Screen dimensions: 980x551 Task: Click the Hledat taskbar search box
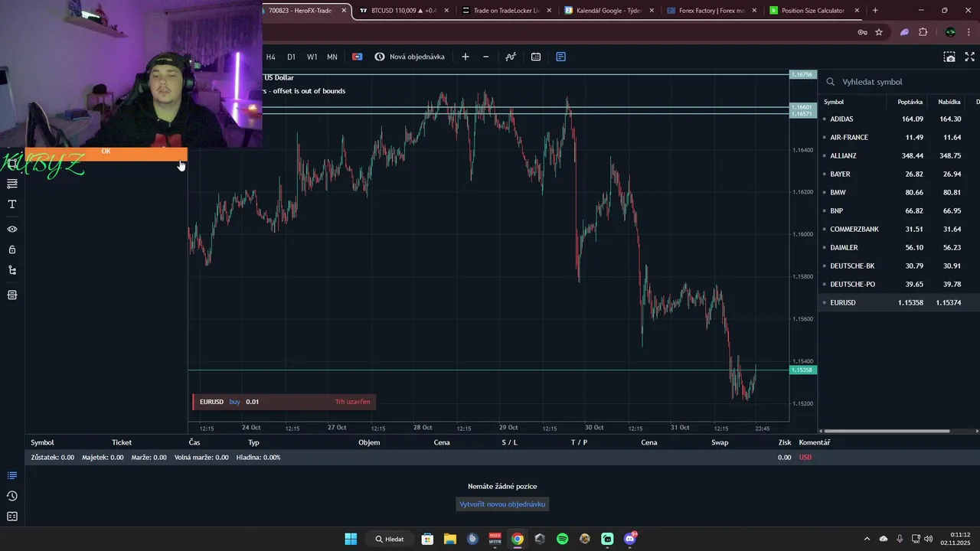390,539
